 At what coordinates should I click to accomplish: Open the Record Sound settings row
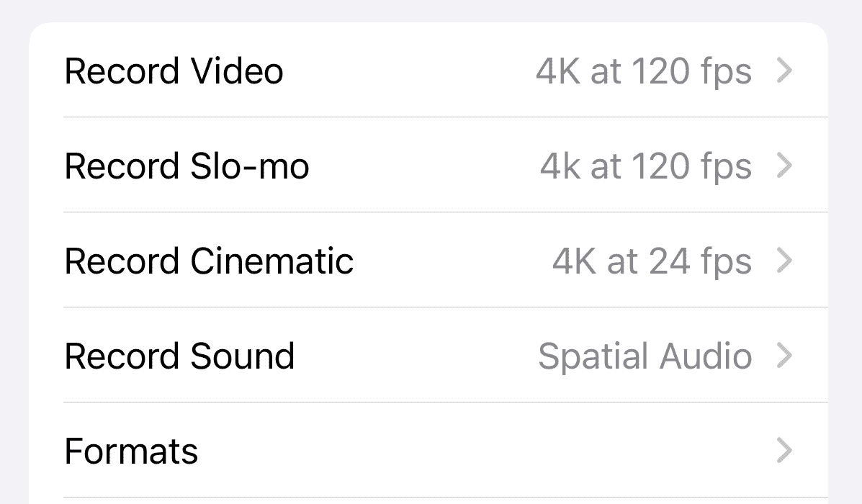418,356
